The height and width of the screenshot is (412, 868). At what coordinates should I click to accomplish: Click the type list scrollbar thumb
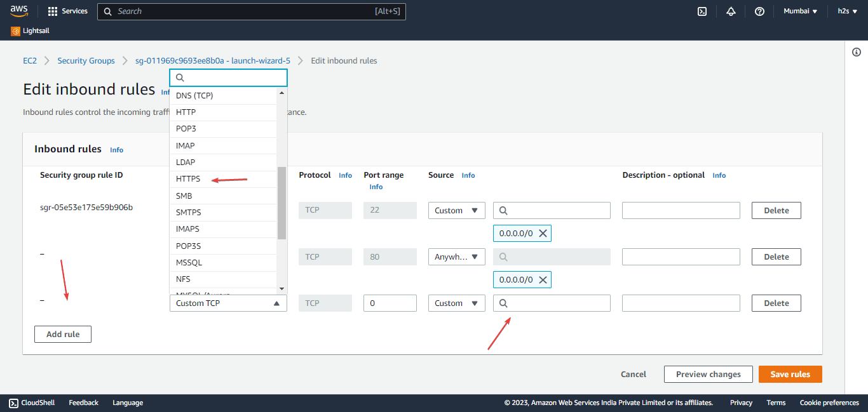click(x=281, y=203)
